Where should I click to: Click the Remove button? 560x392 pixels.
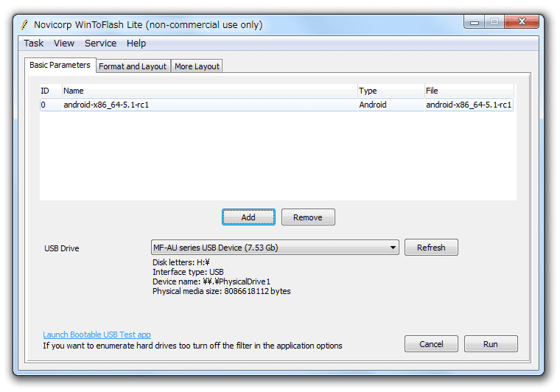pos(308,217)
